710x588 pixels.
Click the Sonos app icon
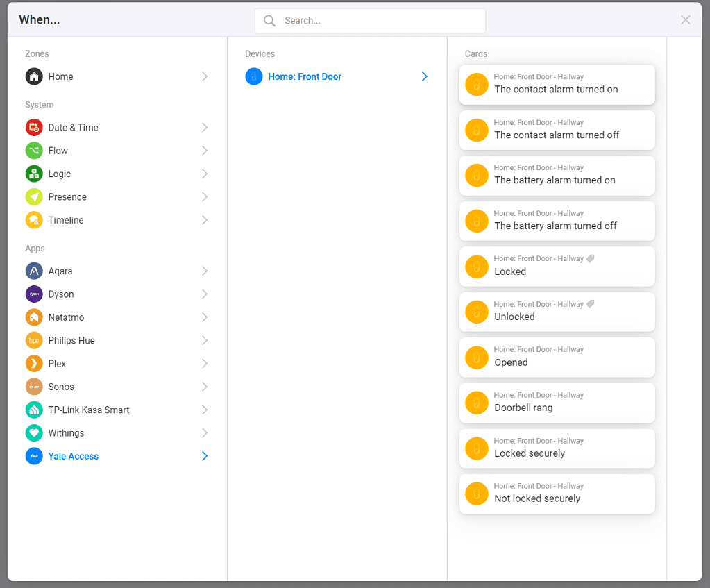click(x=34, y=387)
